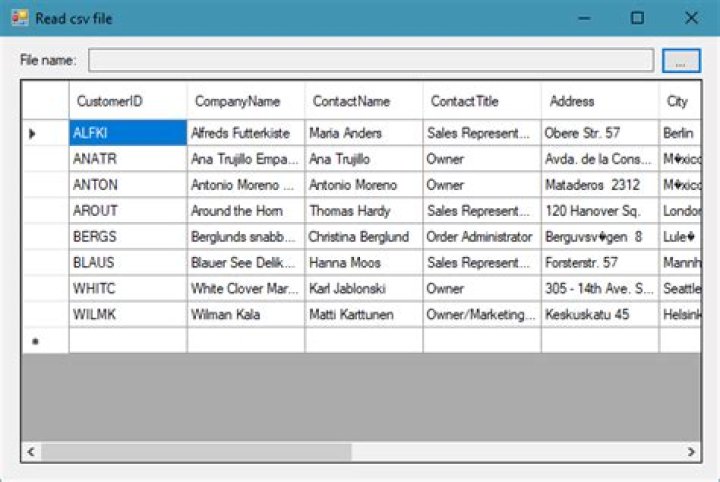Click the app icon in title bar
Viewport: 720px width, 482px height.
pyautogui.click(x=20, y=18)
